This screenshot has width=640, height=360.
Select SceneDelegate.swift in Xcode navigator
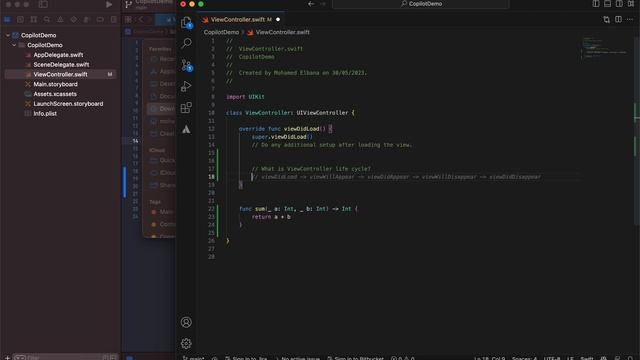click(x=61, y=64)
